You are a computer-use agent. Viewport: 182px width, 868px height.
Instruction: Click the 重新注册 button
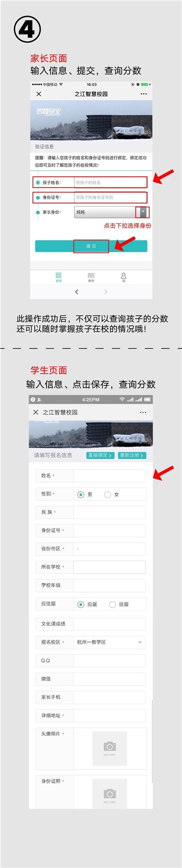point(132,455)
